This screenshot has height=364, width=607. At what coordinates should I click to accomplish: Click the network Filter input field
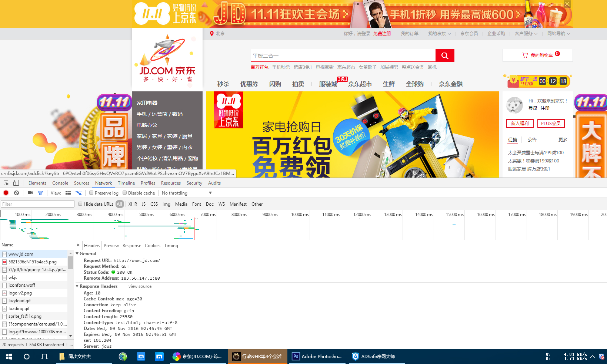(x=37, y=204)
